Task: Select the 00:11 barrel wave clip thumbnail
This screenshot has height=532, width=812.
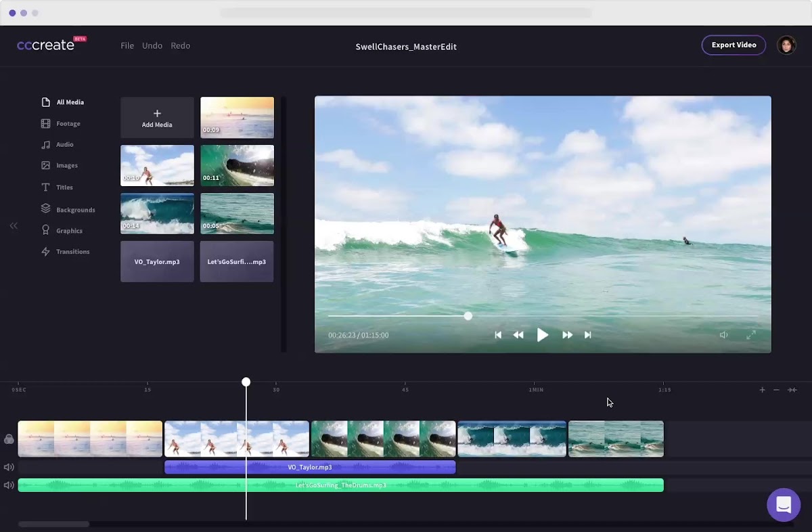Action: [x=237, y=165]
